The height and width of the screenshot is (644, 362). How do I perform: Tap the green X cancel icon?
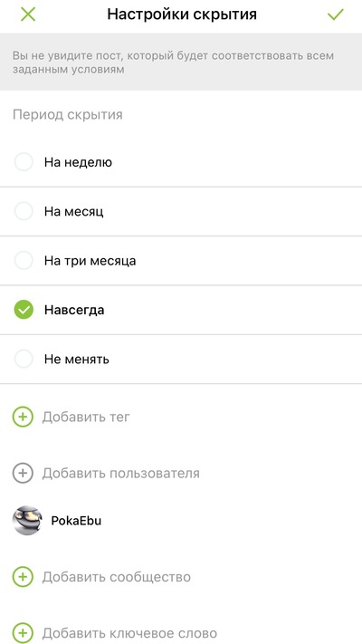pos(28,14)
